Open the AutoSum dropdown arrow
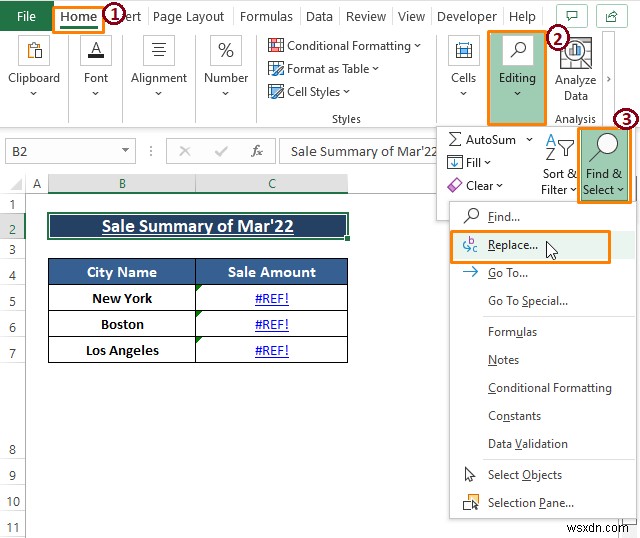The image size is (640, 538). 529,140
